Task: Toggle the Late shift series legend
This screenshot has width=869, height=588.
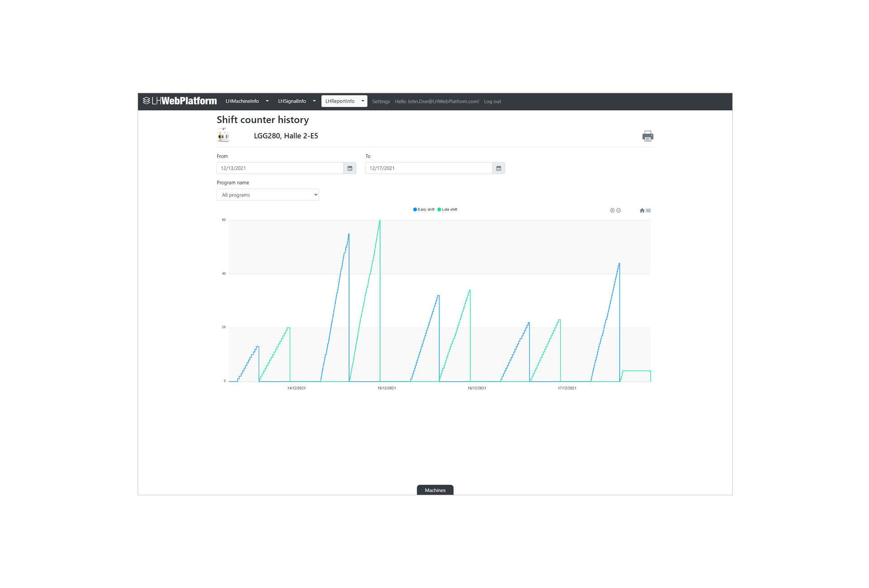Action: click(448, 209)
